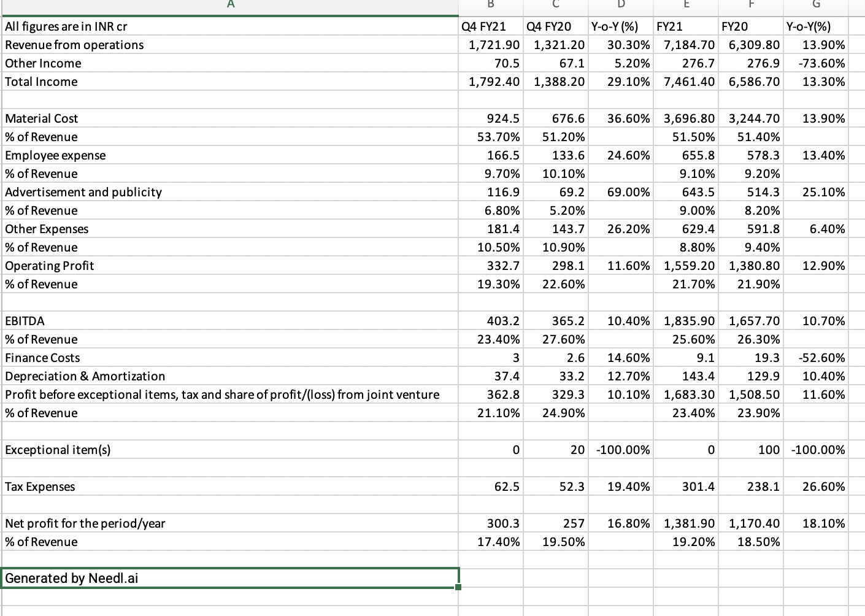Select Material Cost value 924.5
The image size is (865, 616).
pos(491,118)
